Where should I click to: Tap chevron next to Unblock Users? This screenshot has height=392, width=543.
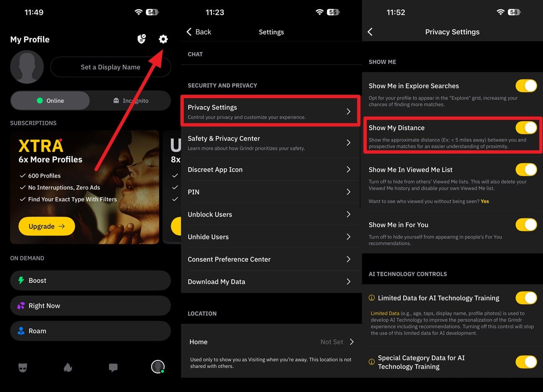point(348,214)
